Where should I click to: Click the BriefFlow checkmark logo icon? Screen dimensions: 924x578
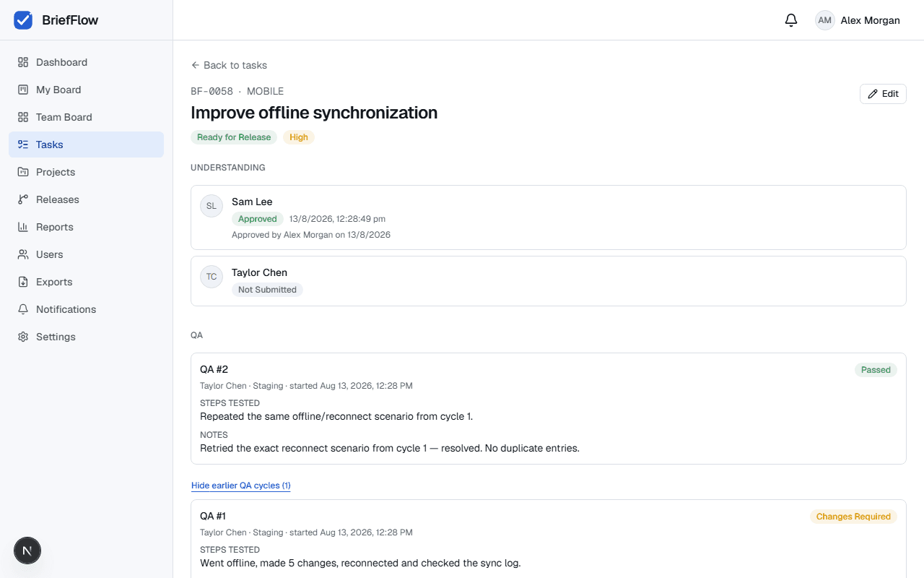23,20
